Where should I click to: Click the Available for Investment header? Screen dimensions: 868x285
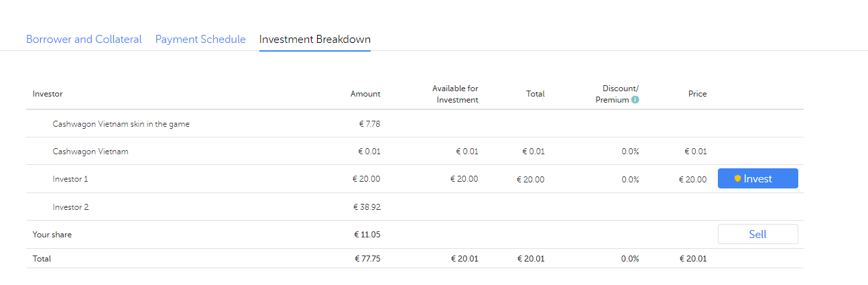coord(455,94)
